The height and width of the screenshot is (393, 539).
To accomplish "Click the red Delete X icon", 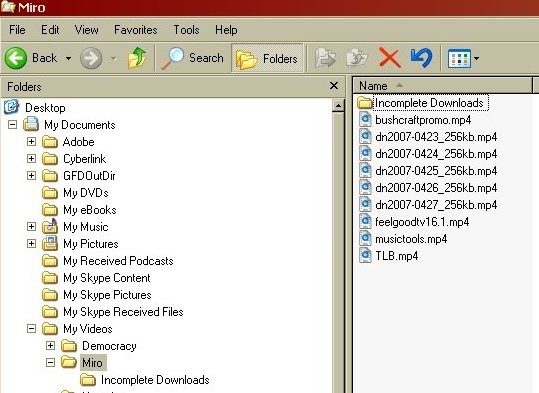I will [389, 58].
